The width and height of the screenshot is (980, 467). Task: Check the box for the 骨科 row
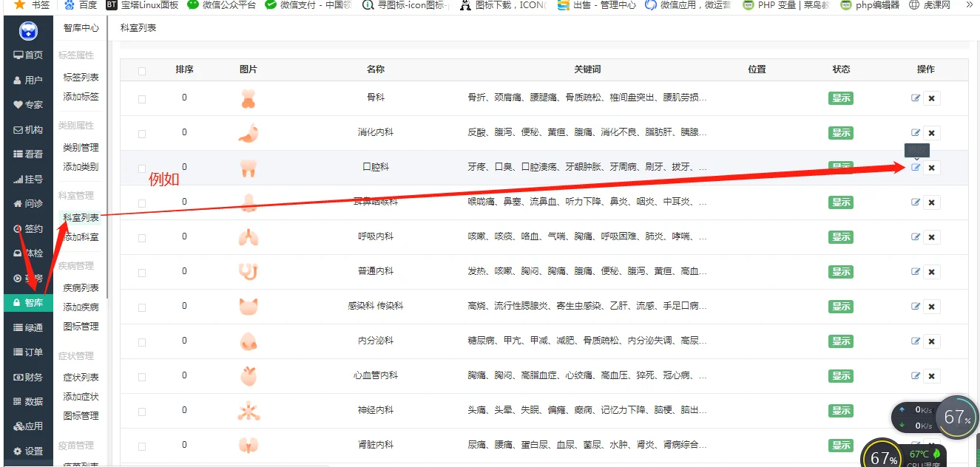[x=142, y=99]
